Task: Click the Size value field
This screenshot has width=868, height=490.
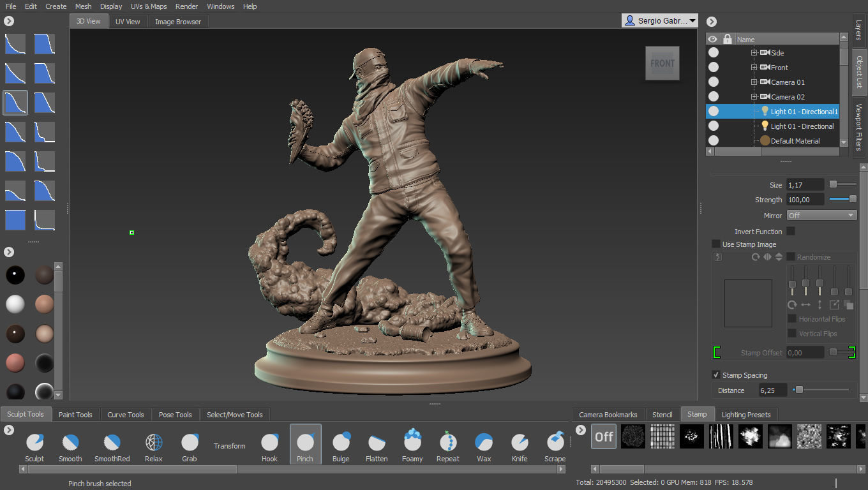Action: pyautogui.click(x=805, y=185)
